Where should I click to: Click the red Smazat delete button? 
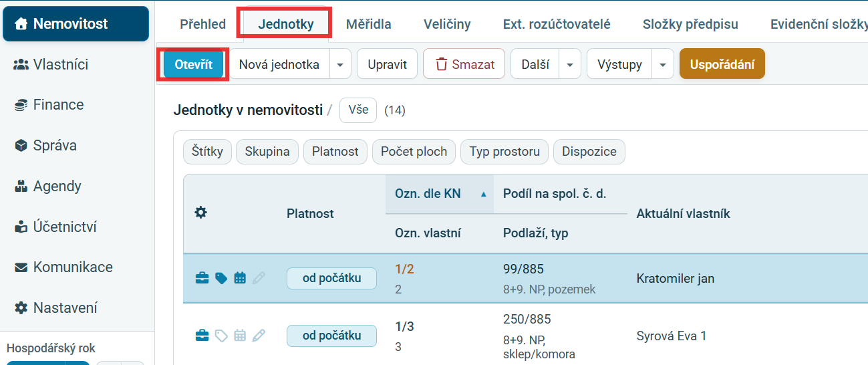point(464,64)
